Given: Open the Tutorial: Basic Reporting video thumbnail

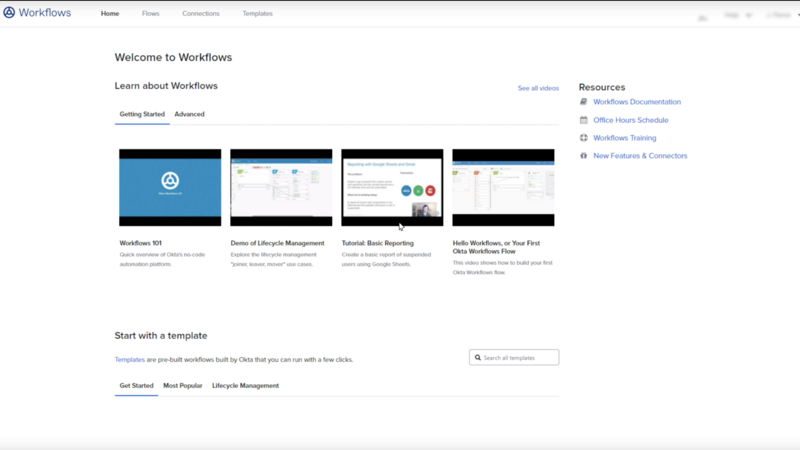Looking at the screenshot, I should point(392,187).
